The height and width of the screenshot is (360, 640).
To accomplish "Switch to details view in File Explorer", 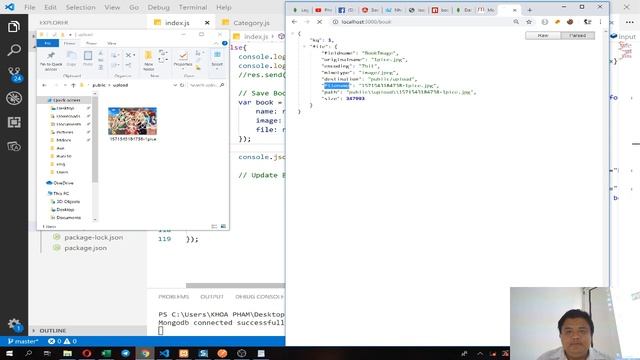I will pyautogui.click(x=214, y=226).
